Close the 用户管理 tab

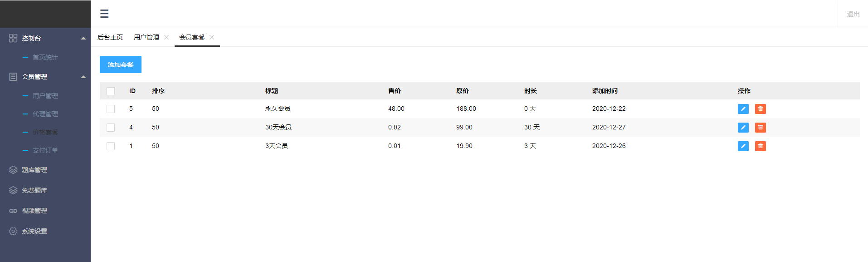click(x=166, y=37)
